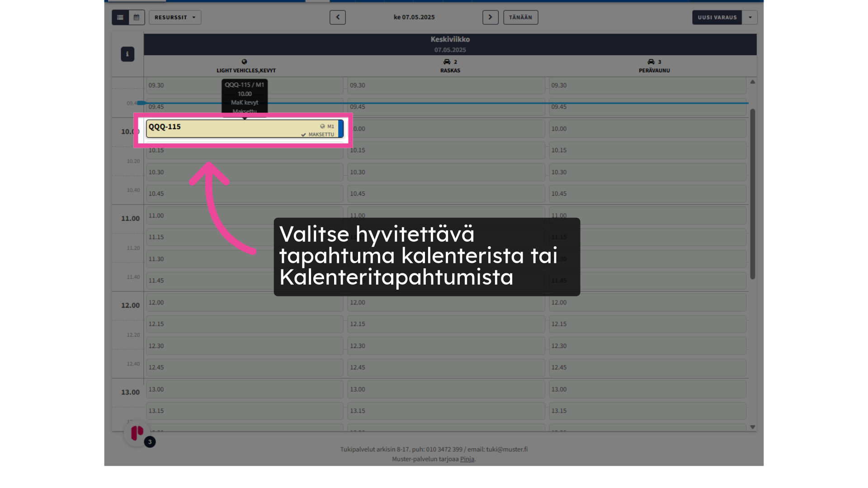The width and height of the screenshot is (868, 488).
Task: Click the scrollbar up arrow
Action: click(x=753, y=82)
